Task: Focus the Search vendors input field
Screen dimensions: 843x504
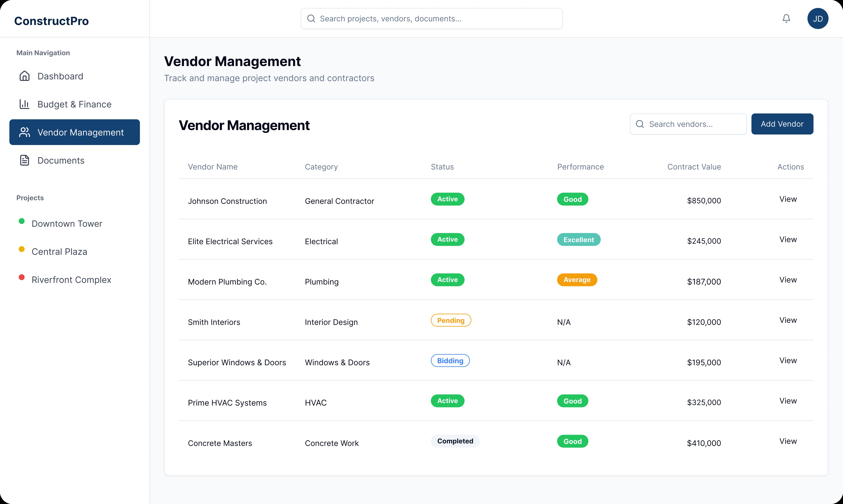Action: 694,124
